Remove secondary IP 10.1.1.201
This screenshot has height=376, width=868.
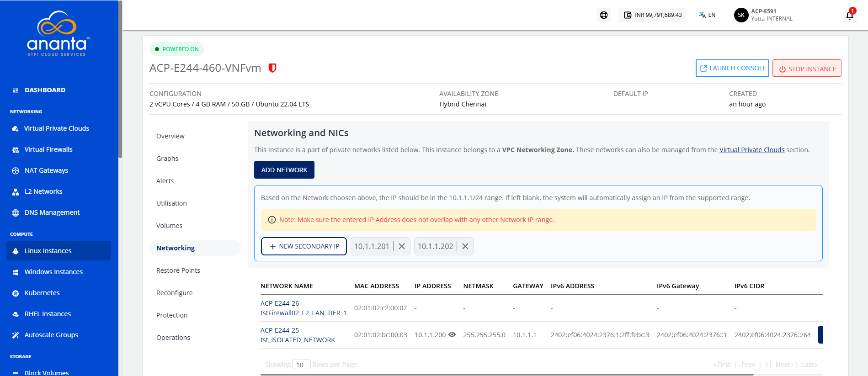(402, 246)
